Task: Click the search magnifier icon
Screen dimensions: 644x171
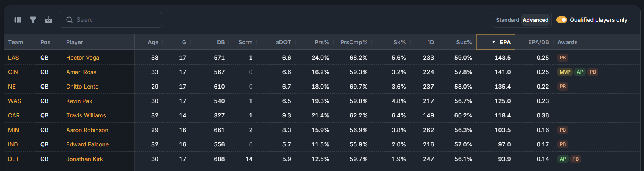Action: pos(69,20)
